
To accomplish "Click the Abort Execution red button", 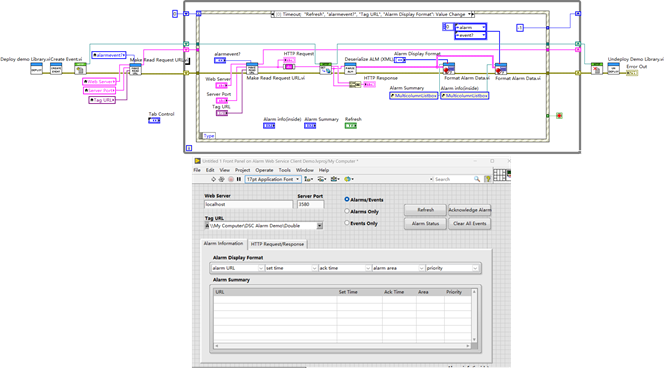I will coord(231,179).
